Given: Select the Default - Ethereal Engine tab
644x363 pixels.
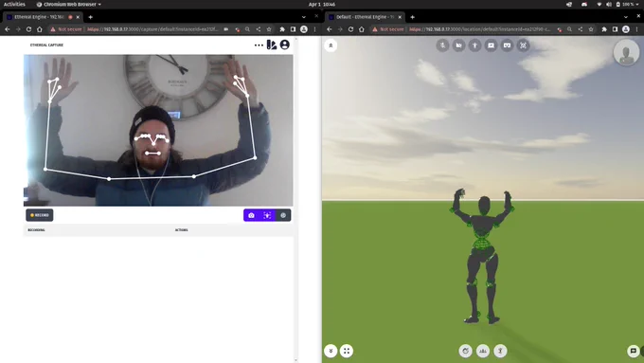Looking at the screenshot, I should click(365, 17).
